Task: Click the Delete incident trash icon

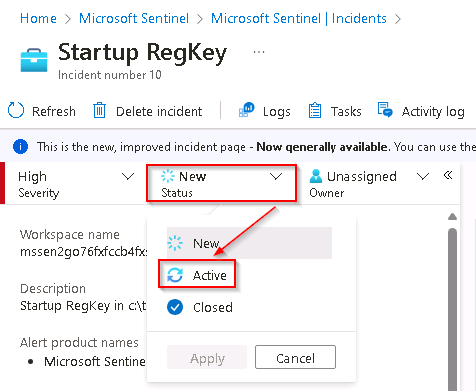Action: click(99, 110)
